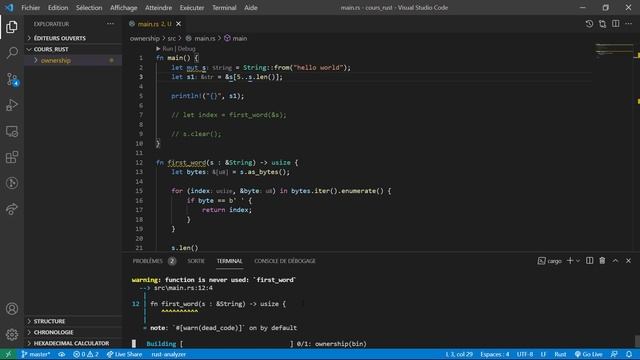Click Go Live server button

point(589,354)
